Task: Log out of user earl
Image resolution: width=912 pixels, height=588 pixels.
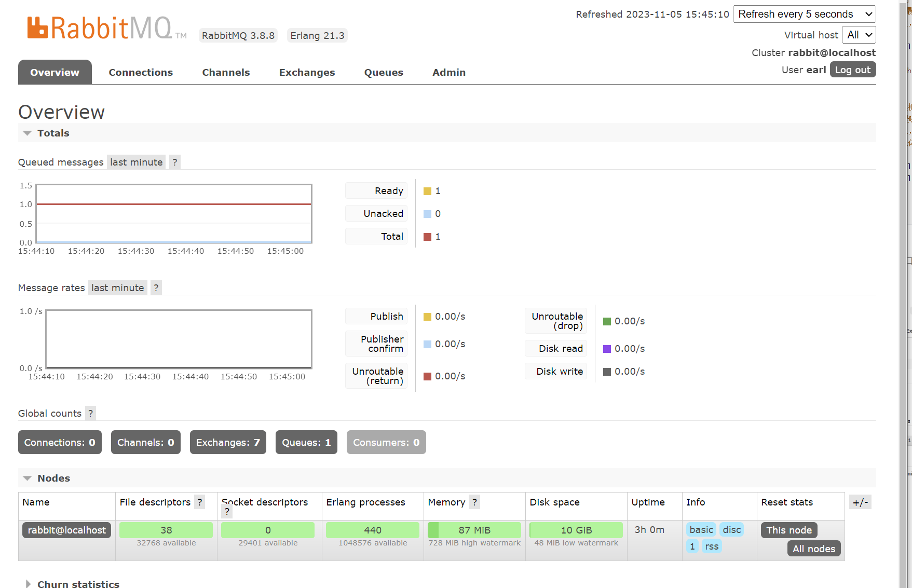Action: (x=853, y=70)
